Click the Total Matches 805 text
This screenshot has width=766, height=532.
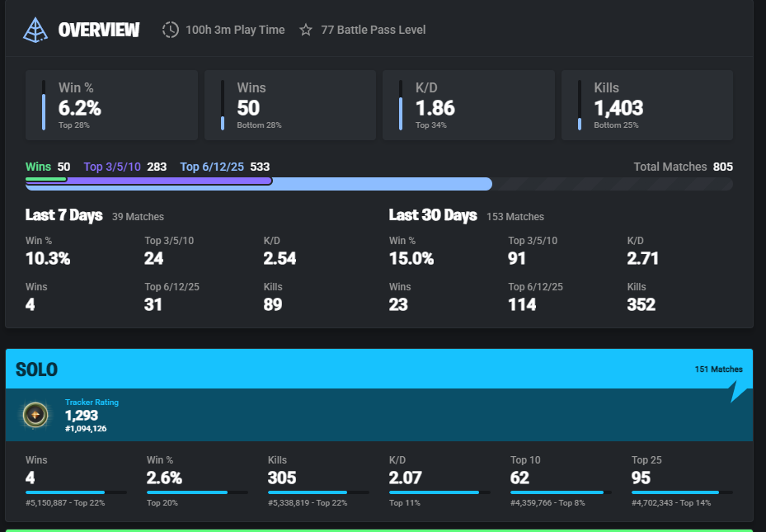coord(683,167)
